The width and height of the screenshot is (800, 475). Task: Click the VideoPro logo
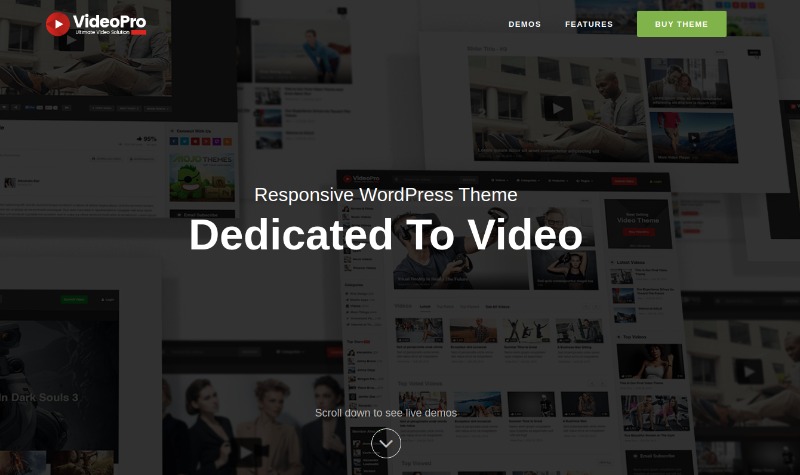pos(96,23)
